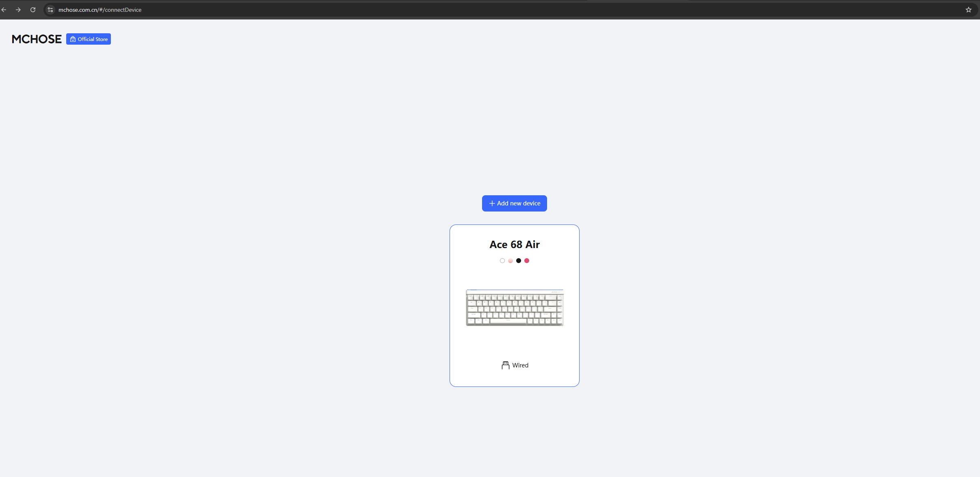
Task: Go back to the previous page
Action: tap(4, 10)
